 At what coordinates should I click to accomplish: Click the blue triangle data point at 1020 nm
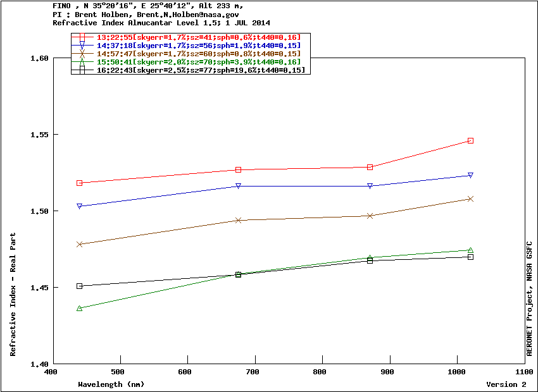[470, 175]
